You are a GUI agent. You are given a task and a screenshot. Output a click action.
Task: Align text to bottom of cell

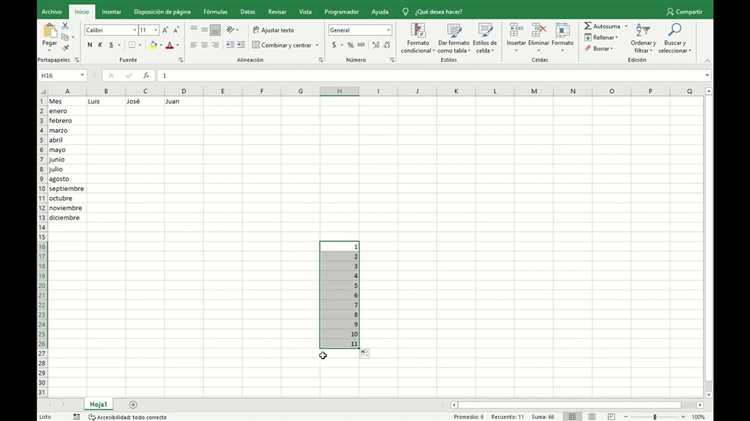coord(215,30)
